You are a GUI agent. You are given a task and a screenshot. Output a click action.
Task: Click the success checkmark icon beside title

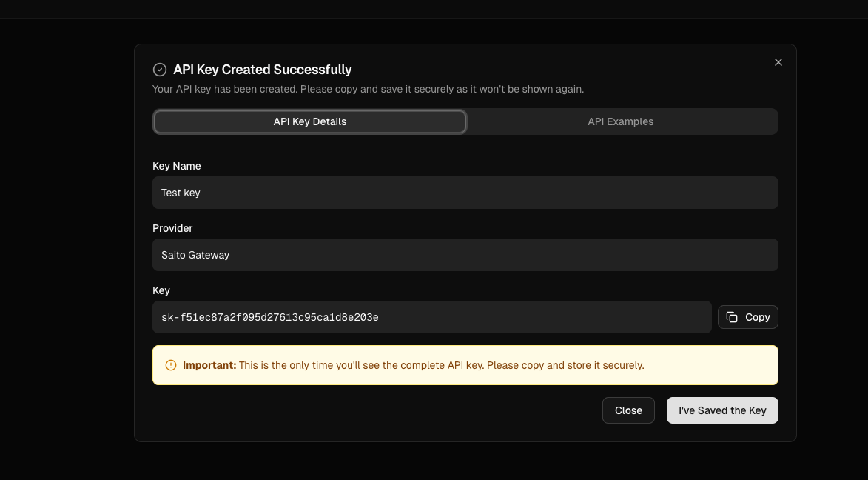(160, 70)
